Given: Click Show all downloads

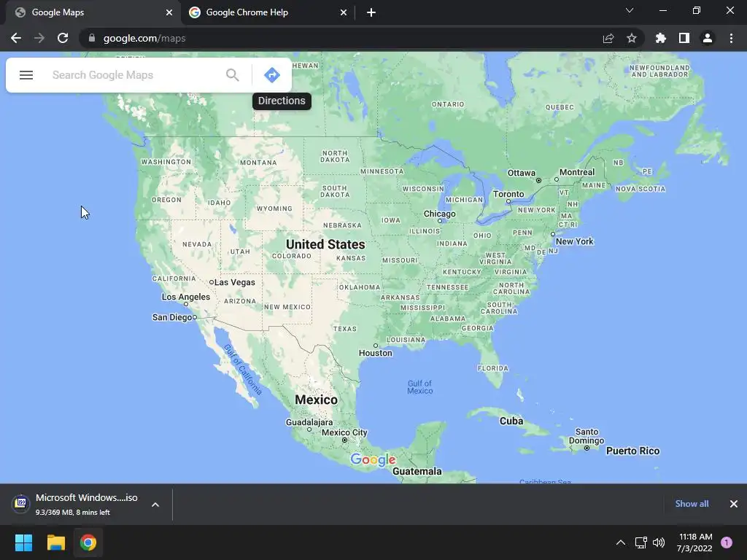Looking at the screenshot, I should pyautogui.click(x=692, y=504).
